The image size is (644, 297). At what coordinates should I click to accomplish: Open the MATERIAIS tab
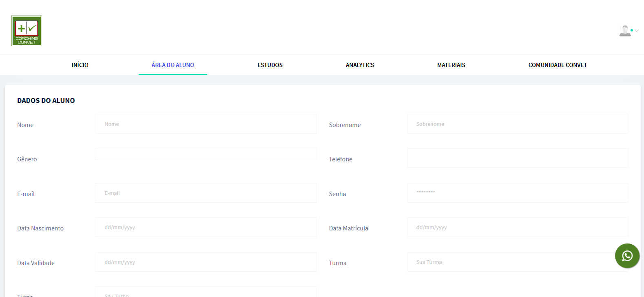tap(451, 65)
